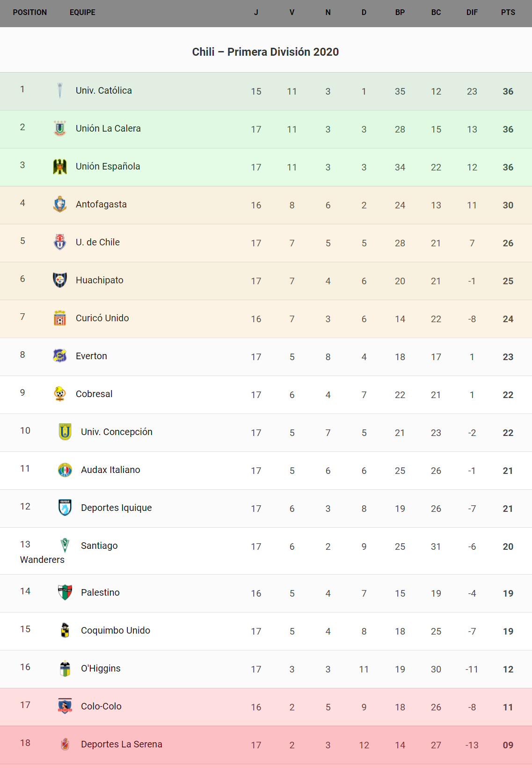Select the Santiago Wanderers team name
The width and height of the screenshot is (532, 768).
99,546
